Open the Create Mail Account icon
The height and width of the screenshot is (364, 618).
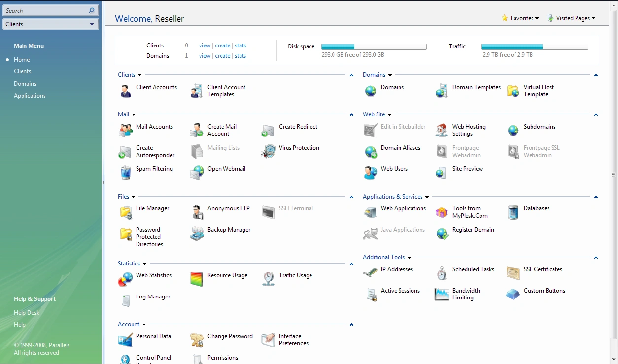197,130
